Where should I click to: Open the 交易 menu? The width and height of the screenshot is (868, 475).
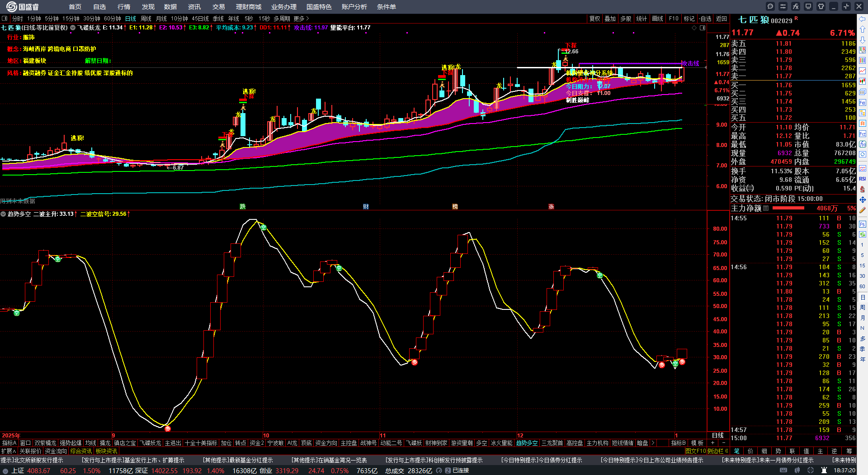click(x=218, y=7)
